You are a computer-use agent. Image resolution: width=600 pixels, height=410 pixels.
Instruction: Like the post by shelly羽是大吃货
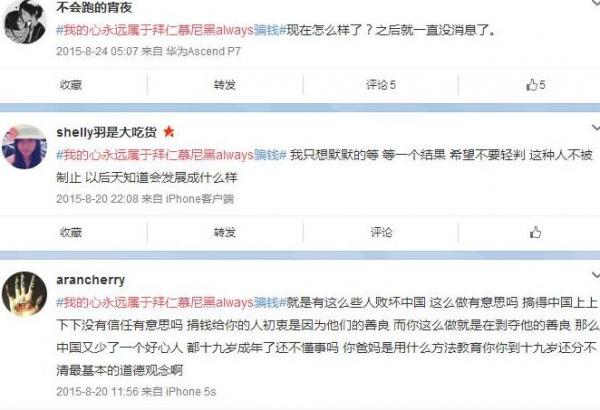pyautogui.click(x=535, y=232)
